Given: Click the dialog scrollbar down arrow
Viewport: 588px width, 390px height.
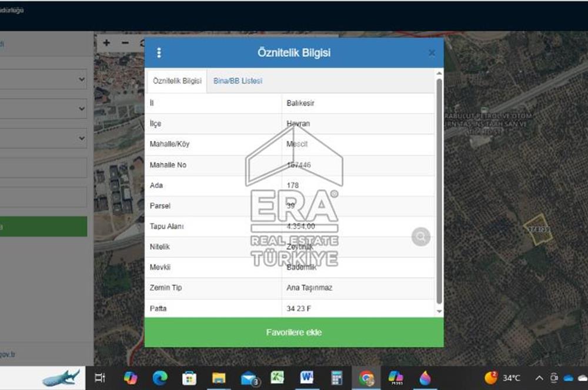Looking at the screenshot, I should point(439,311).
